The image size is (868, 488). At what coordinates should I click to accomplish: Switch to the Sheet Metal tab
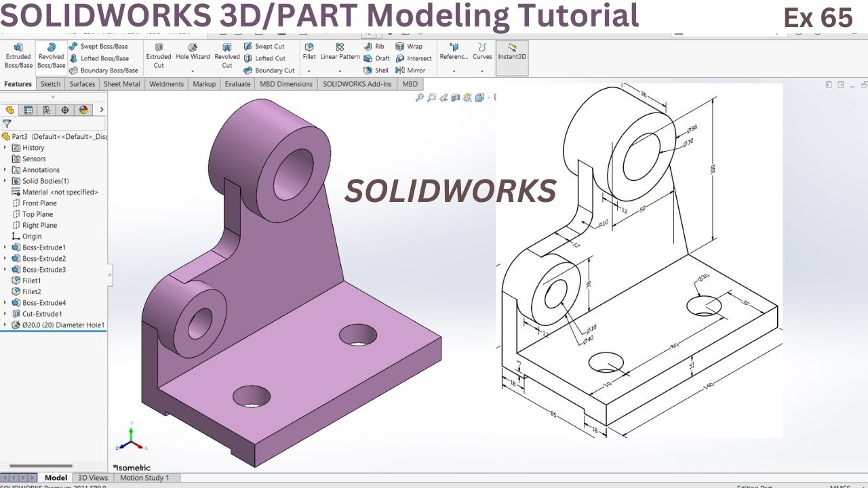[x=122, y=84]
